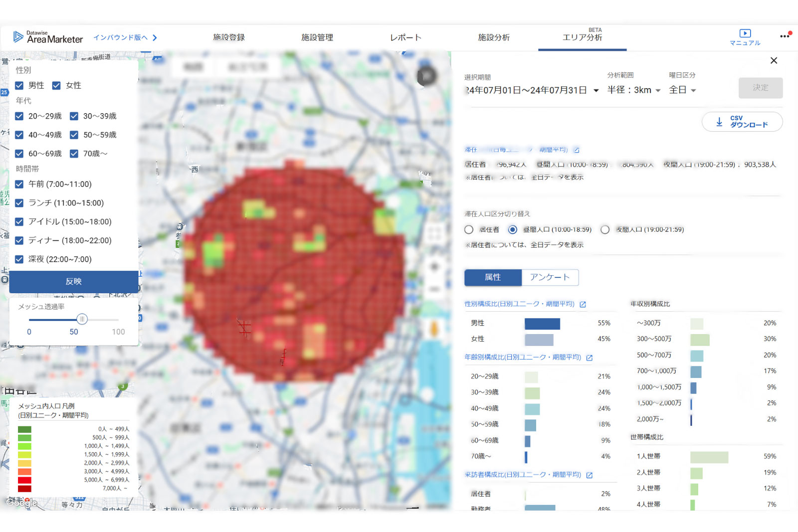This screenshot has height=532, width=798.
Task: Open the レポート menu
Action: pos(405,37)
